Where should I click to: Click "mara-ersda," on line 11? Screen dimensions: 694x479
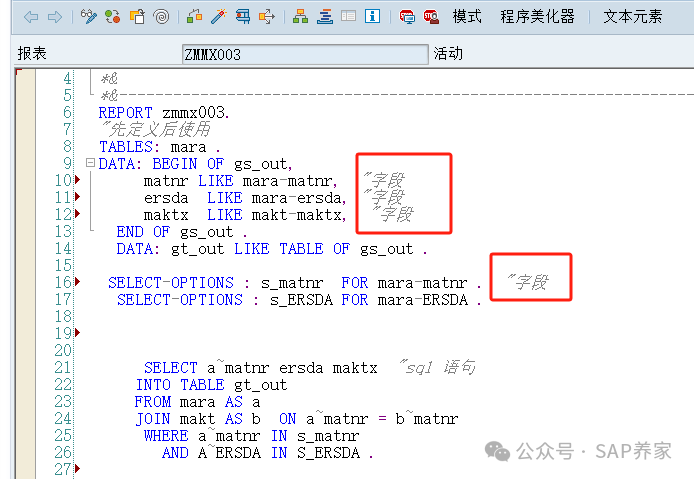(x=299, y=198)
